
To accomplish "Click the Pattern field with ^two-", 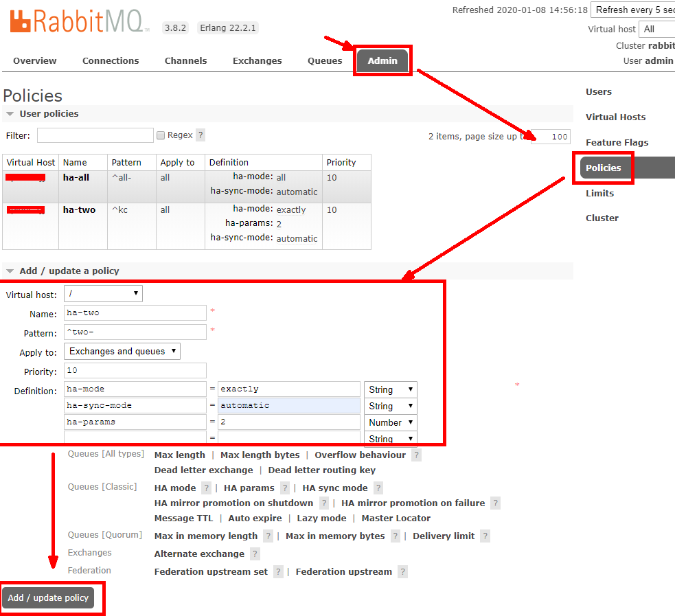I will click(x=135, y=332).
